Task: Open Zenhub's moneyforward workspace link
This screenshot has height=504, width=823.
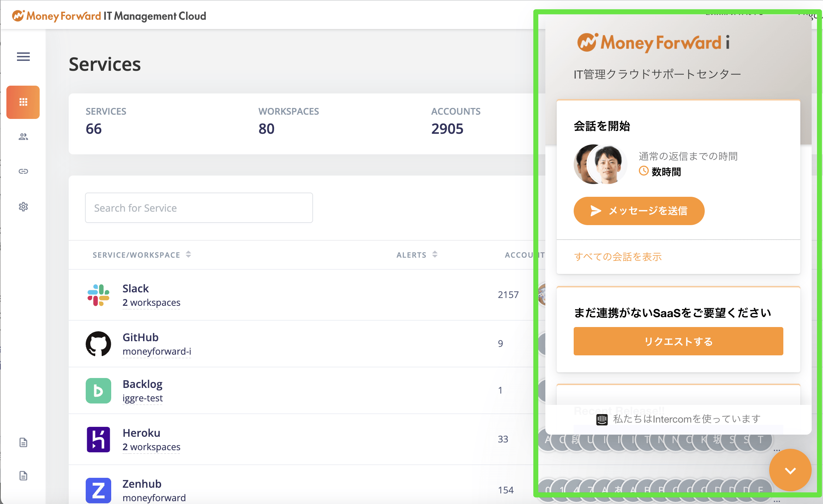Action: (154, 498)
